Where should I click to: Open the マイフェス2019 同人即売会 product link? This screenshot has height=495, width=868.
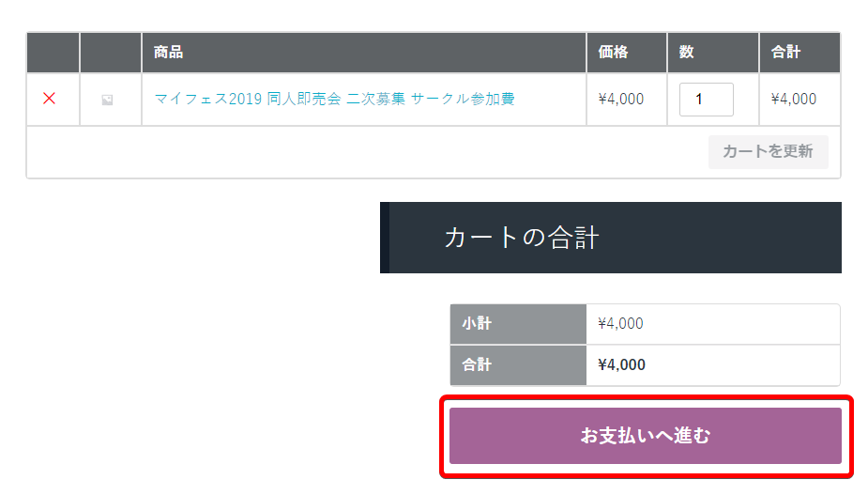pos(334,99)
